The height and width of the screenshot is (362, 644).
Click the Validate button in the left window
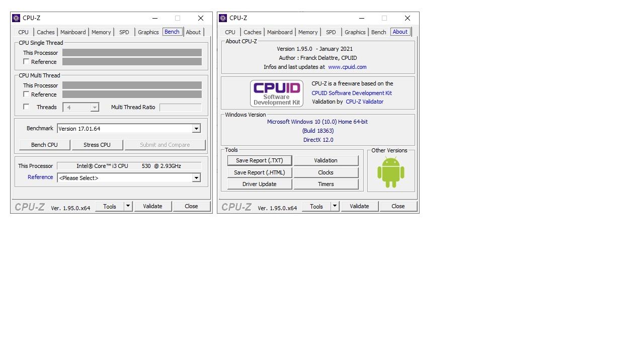pyautogui.click(x=152, y=206)
